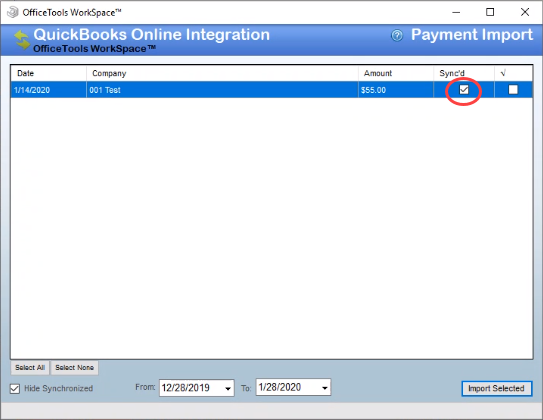Click the Sync'd column header
This screenshot has height=420, width=543.
click(464, 73)
